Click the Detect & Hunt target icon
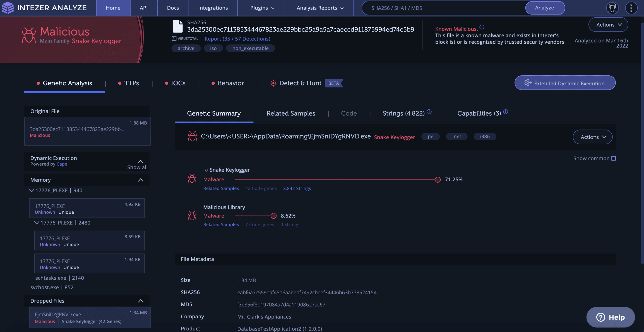Viewport: 644px width, 332px height. tap(273, 83)
